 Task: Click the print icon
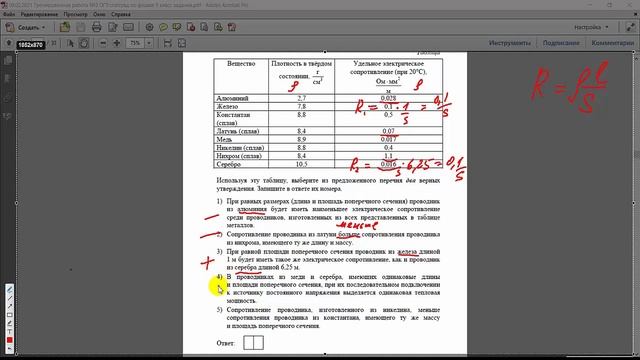(x=97, y=27)
